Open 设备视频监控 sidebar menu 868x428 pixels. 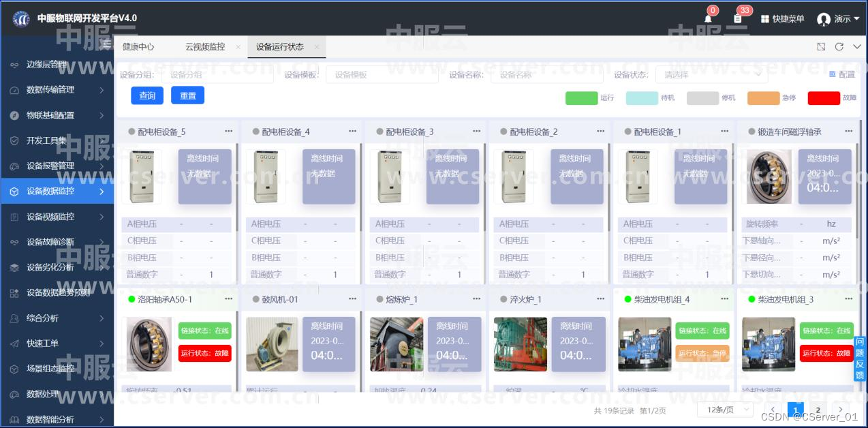click(57, 217)
